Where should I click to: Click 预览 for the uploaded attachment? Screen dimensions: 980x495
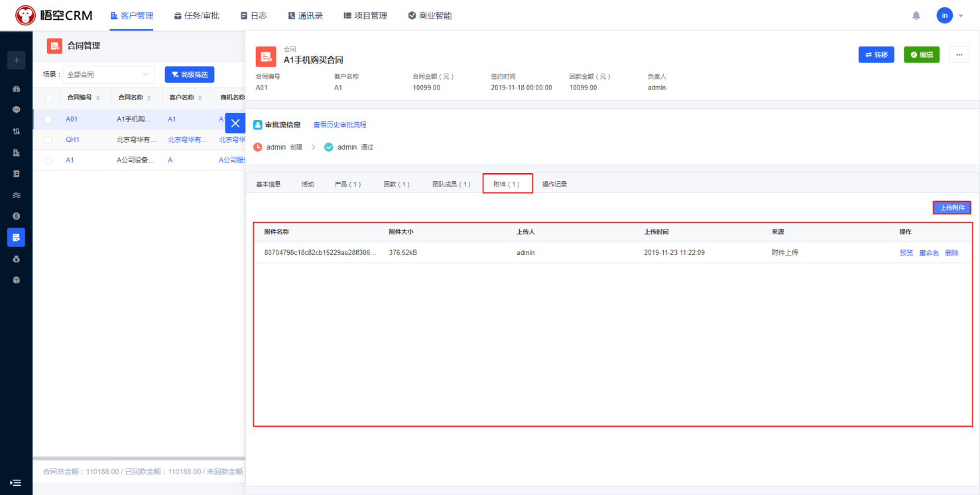[x=906, y=253]
